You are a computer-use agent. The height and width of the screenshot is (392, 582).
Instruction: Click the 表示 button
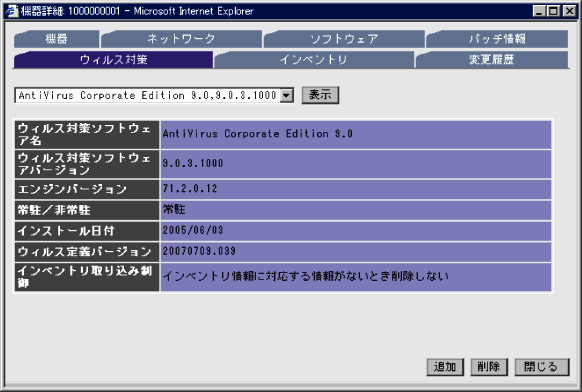click(320, 95)
